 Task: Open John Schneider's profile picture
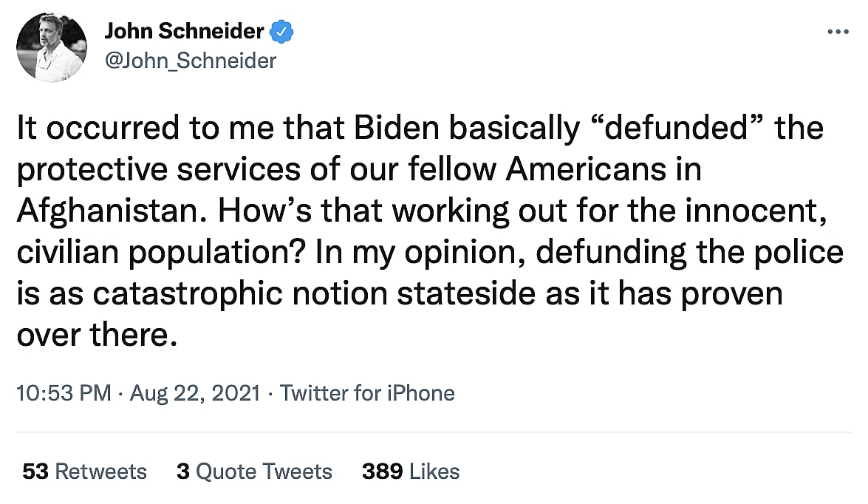point(51,46)
